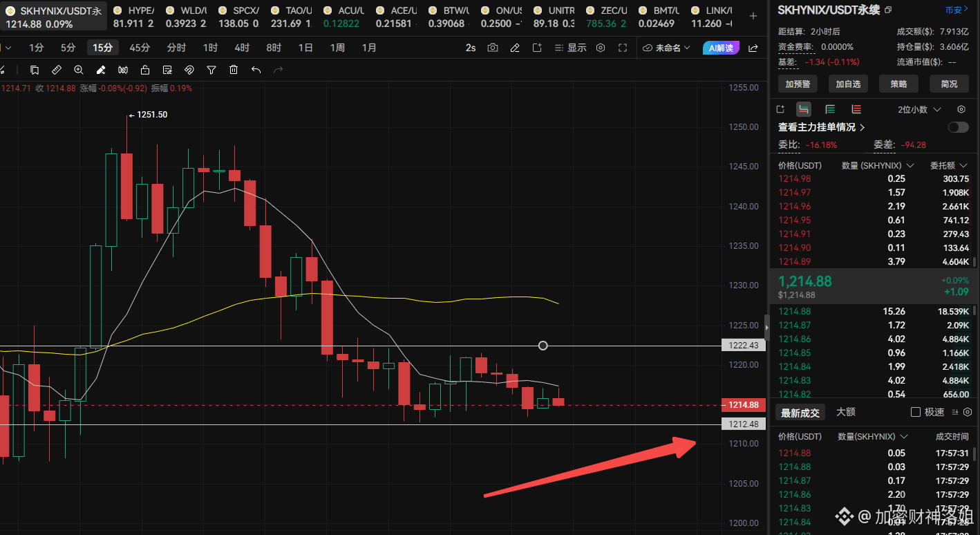Image resolution: width=980 pixels, height=535 pixels.
Task: Open the 显示 display options menu
Action: [571, 48]
